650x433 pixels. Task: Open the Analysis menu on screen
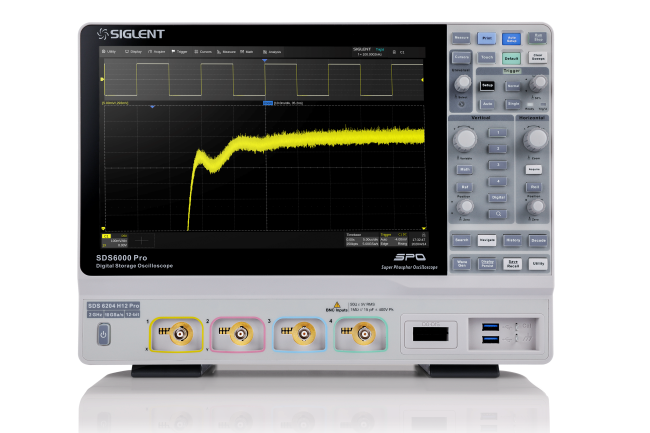pos(274,50)
